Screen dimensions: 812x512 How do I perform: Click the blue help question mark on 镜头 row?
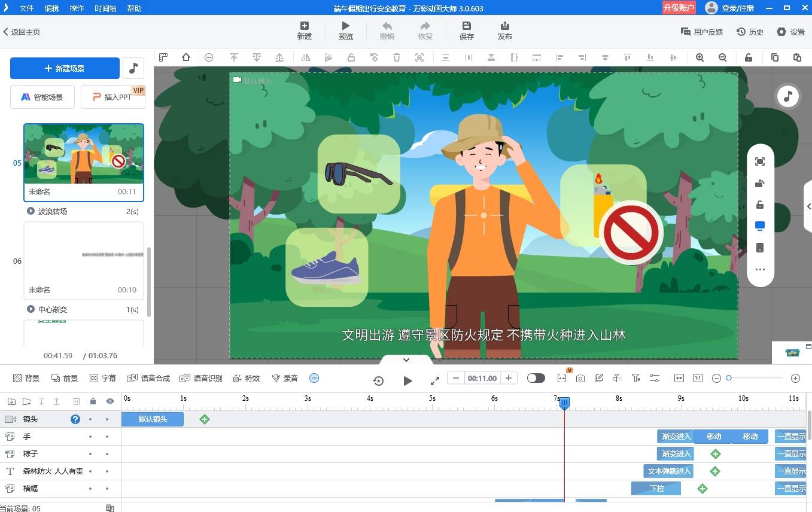pyautogui.click(x=75, y=419)
